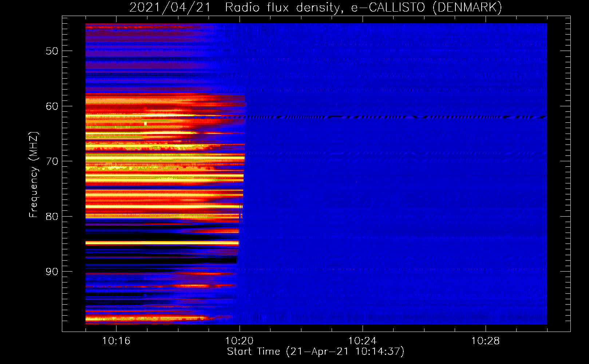Click the 60 frequency tick label

tap(52, 106)
